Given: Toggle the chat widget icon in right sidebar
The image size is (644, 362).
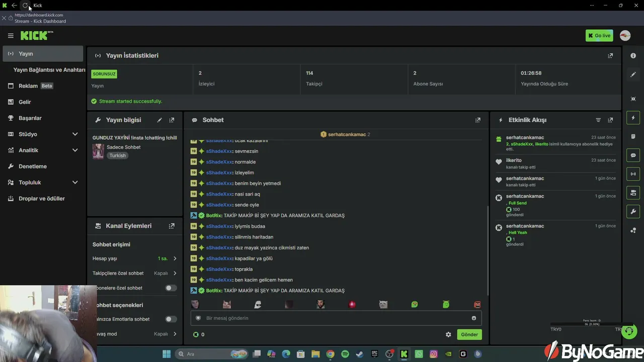Looking at the screenshot, I should click(x=633, y=155).
